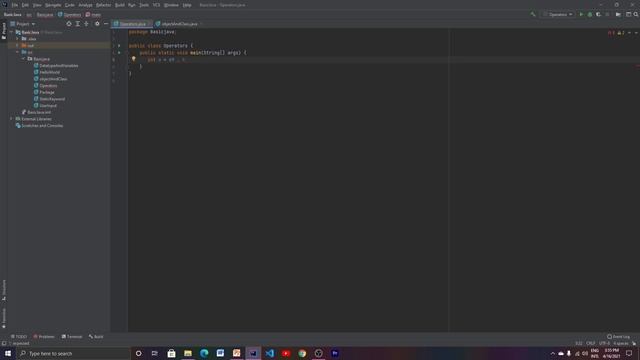Open the Refactor menu
Screen dimensions: 640x360
(x=103, y=5)
